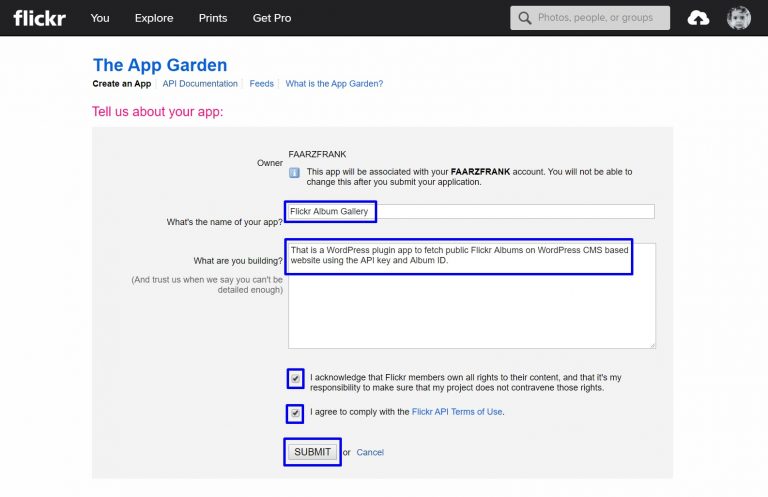Click the FAARZFRANK owner name text
This screenshot has height=497, width=768.
317,154
